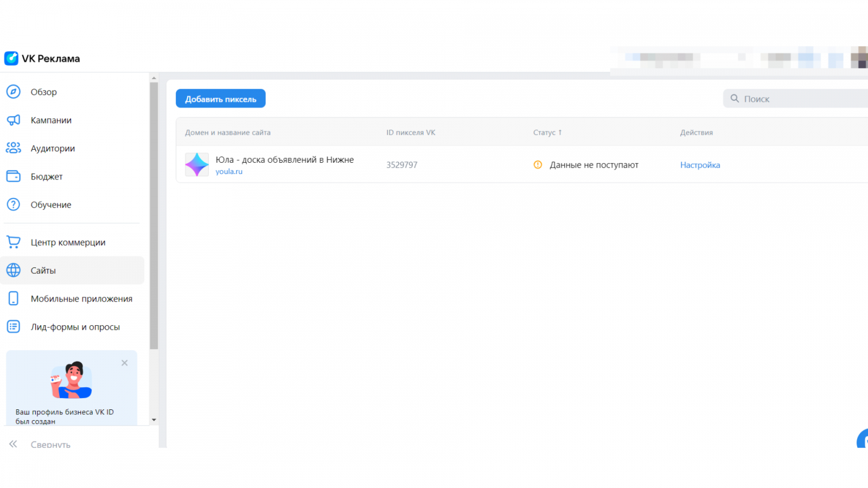The image size is (868, 488).
Task: Open the Бюджет wallet icon
Action: tap(14, 176)
